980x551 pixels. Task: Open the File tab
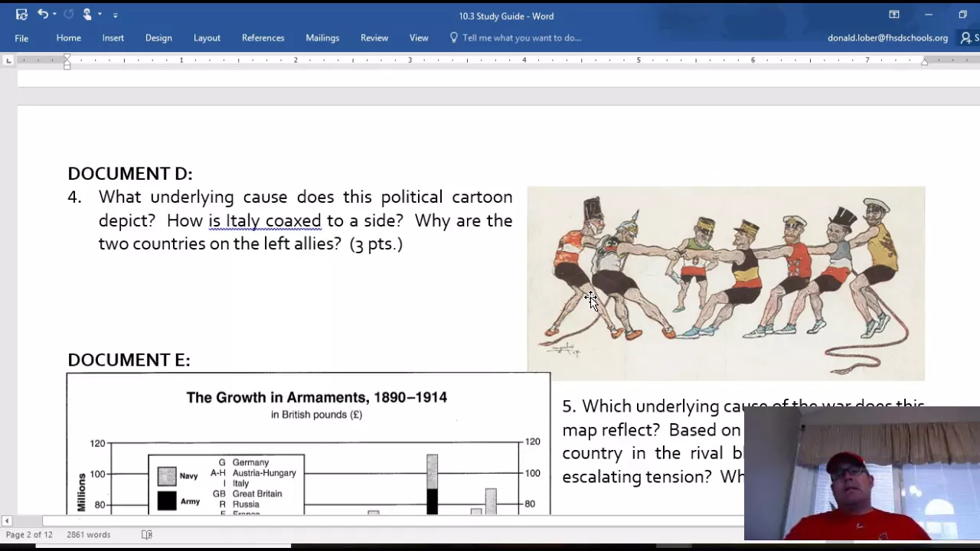[x=21, y=38]
